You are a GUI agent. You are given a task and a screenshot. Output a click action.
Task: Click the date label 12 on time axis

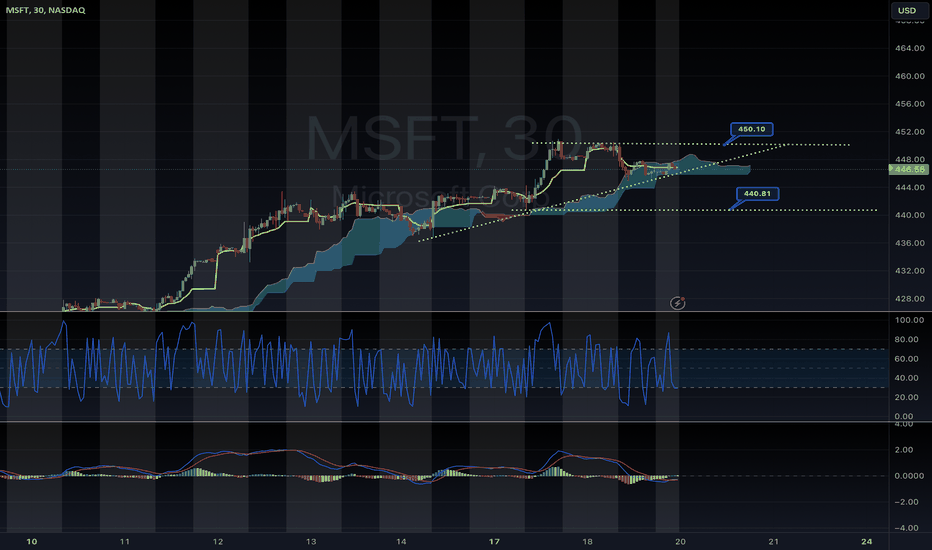(218, 541)
